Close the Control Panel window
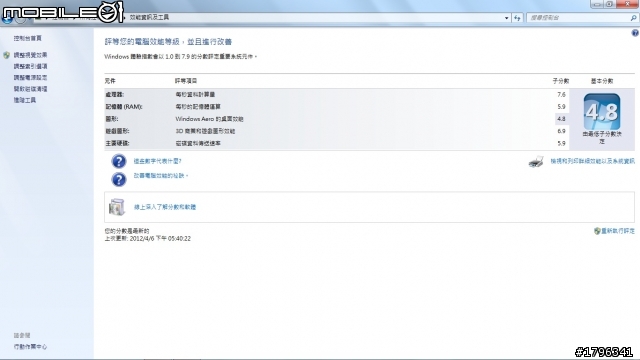This screenshot has width=640, height=360. click(628, 4)
